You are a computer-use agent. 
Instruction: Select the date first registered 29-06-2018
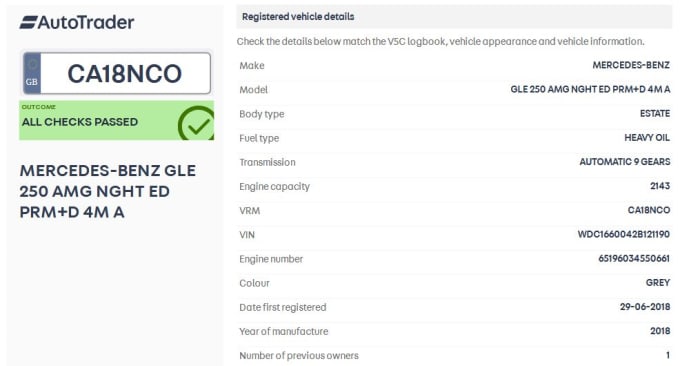(645, 307)
